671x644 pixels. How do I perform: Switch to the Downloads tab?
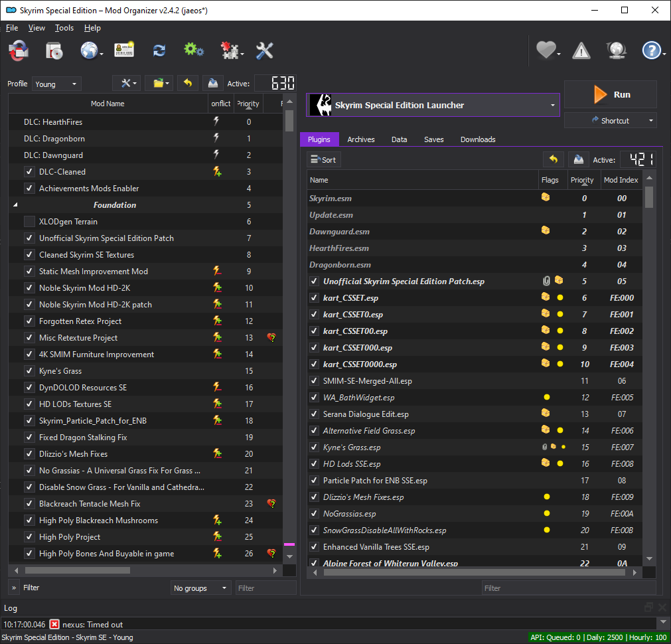478,139
